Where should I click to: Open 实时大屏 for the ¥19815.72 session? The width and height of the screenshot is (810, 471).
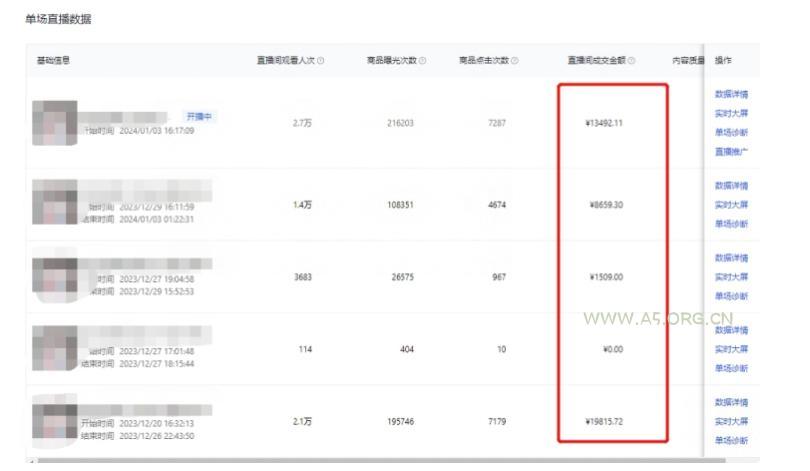click(731, 421)
